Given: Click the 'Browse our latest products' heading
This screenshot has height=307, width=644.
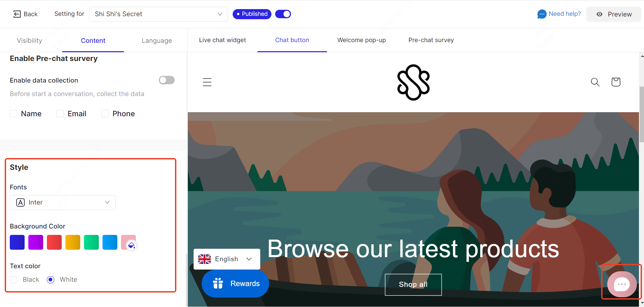Looking at the screenshot, I should point(413,249).
